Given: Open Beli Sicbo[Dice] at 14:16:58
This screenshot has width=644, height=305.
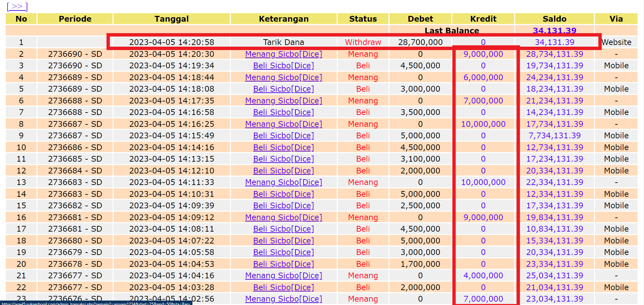Looking at the screenshot, I should [x=284, y=112].
